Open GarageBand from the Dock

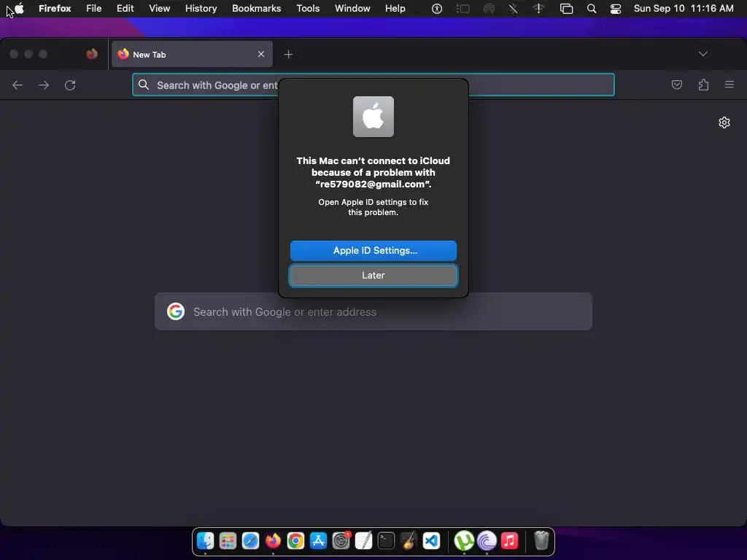[x=409, y=541]
